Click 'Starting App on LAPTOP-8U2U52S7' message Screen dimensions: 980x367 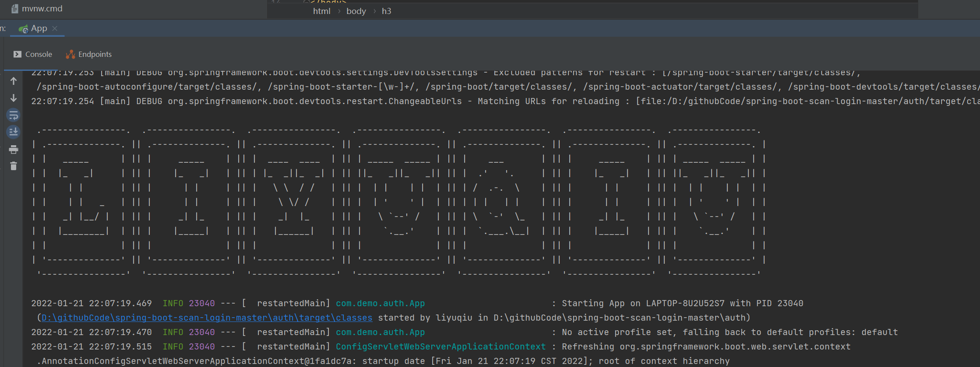click(x=682, y=303)
